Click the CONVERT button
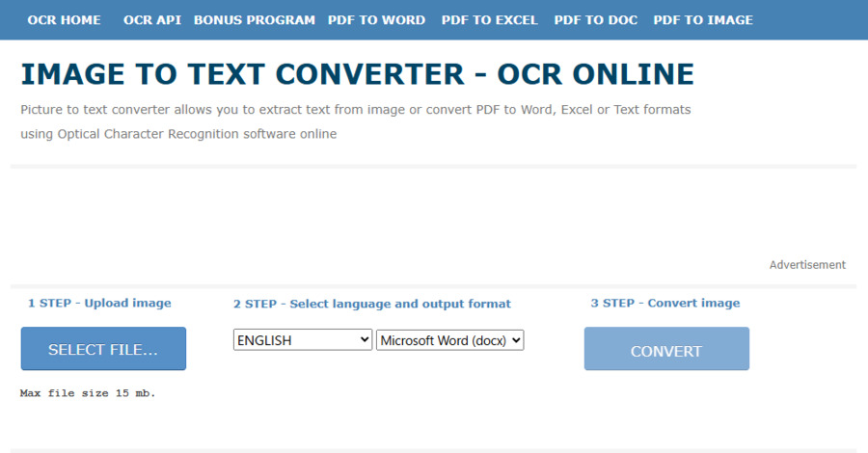The image size is (868, 453). point(666,349)
